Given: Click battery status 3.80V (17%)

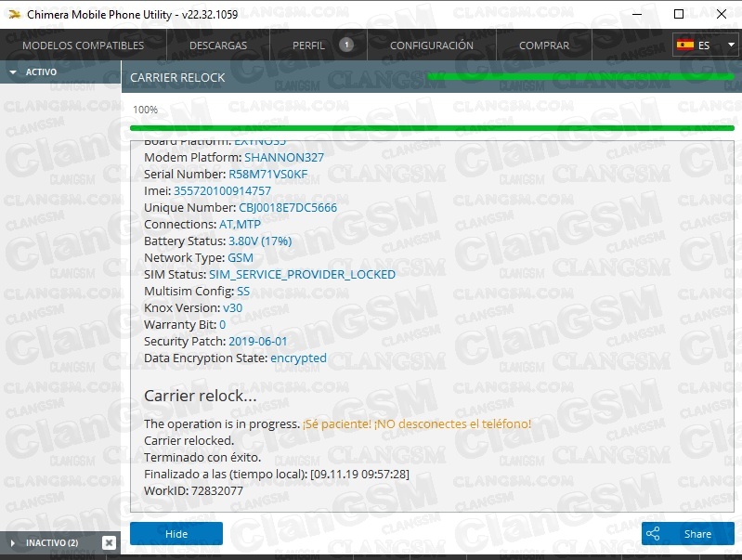Looking at the screenshot, I should click(260, 241).
